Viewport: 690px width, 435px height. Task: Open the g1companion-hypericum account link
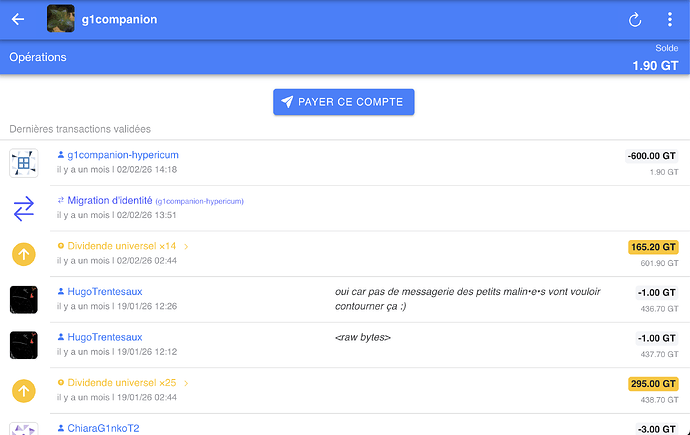point(122,155)
